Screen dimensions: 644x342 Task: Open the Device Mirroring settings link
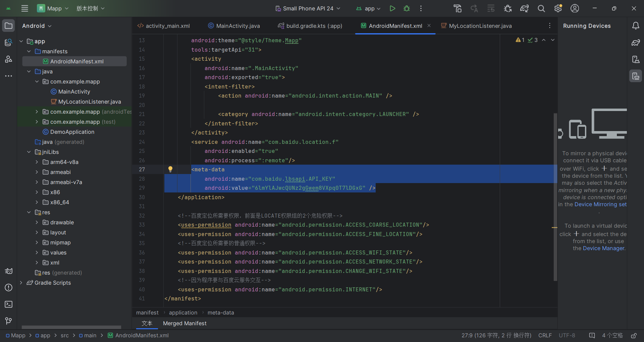(x=600, y=204)
